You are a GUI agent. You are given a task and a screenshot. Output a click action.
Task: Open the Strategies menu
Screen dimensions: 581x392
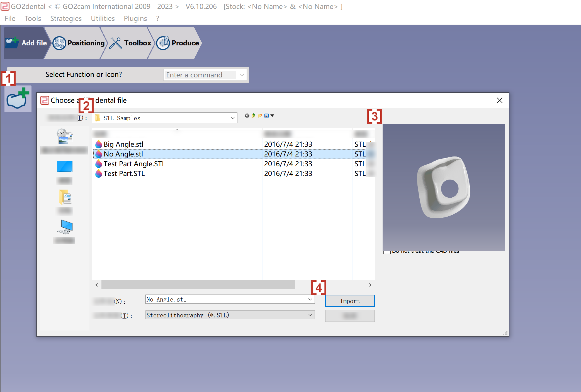66,18
